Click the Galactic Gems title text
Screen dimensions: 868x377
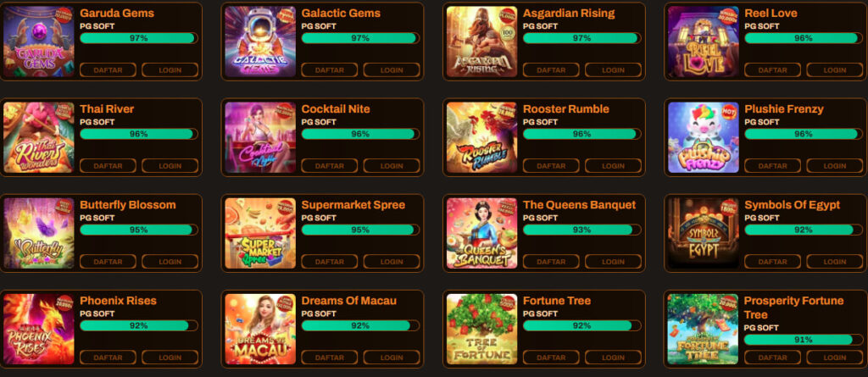(341, 14)
